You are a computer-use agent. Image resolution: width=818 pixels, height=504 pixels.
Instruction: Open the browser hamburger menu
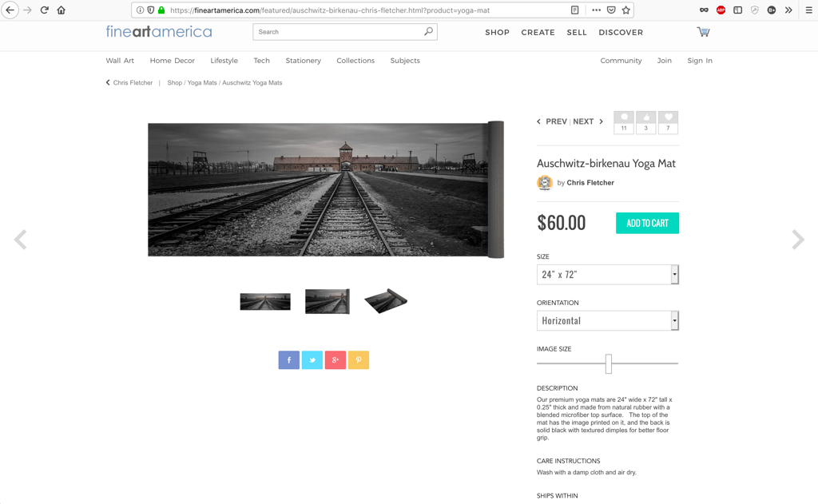point(808,10)
